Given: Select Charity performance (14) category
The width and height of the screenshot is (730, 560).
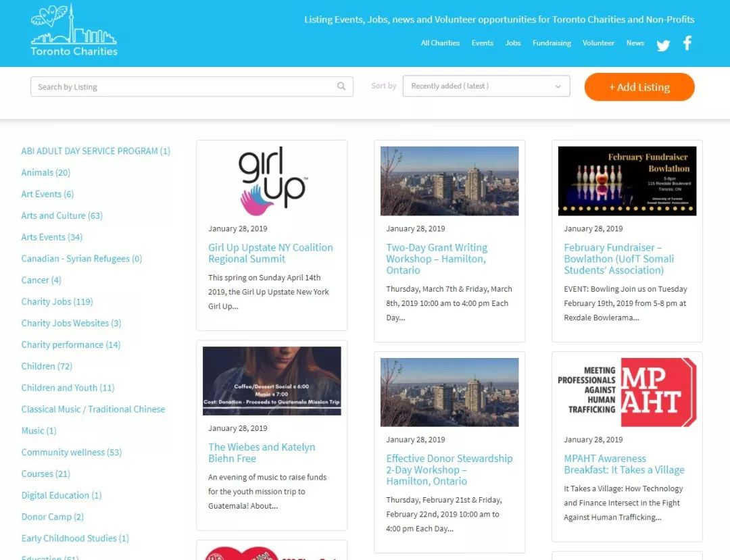Looking at the screenshot, I should tap(71, 345).
